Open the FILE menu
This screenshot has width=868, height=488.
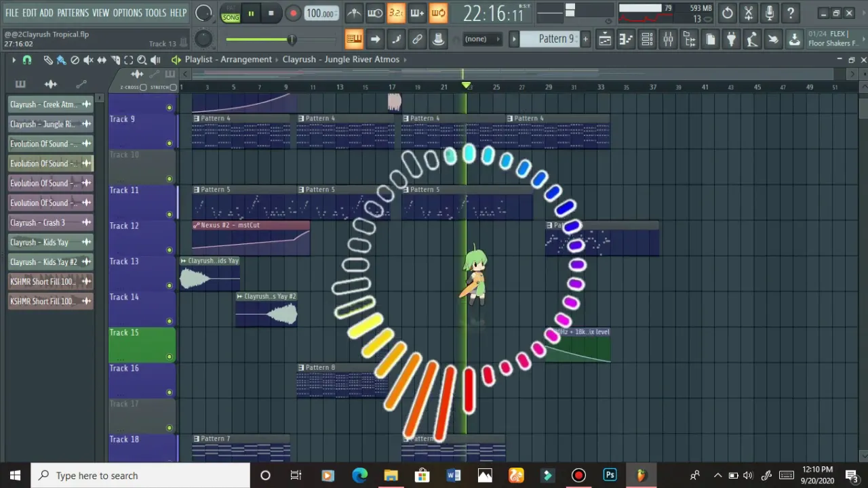pos(12,13)
